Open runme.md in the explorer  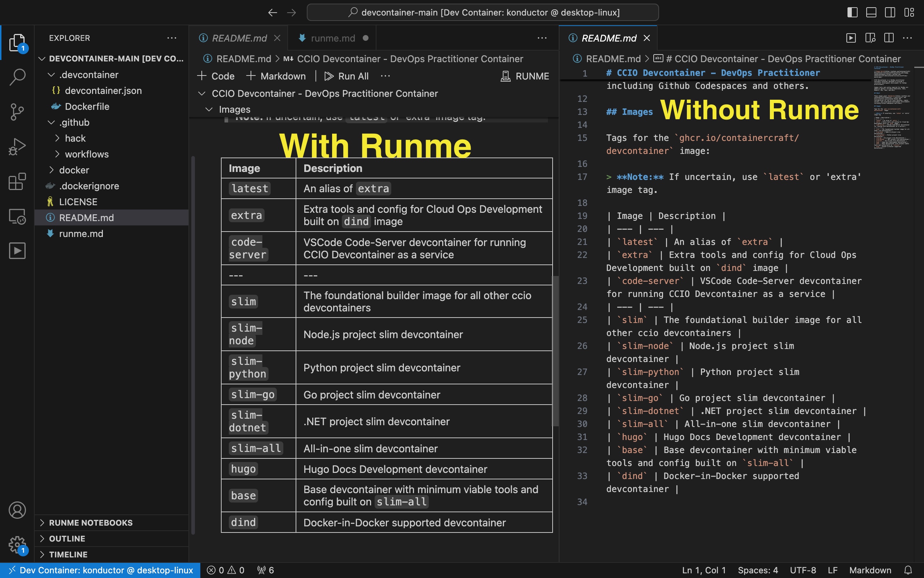[x=112, y=234]
